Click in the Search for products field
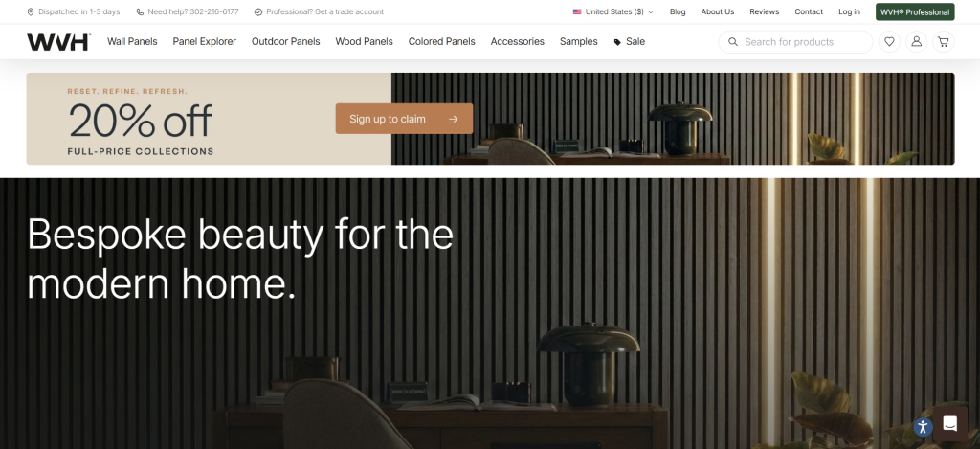This screenshot has height=449, width=980. [795, 42]
